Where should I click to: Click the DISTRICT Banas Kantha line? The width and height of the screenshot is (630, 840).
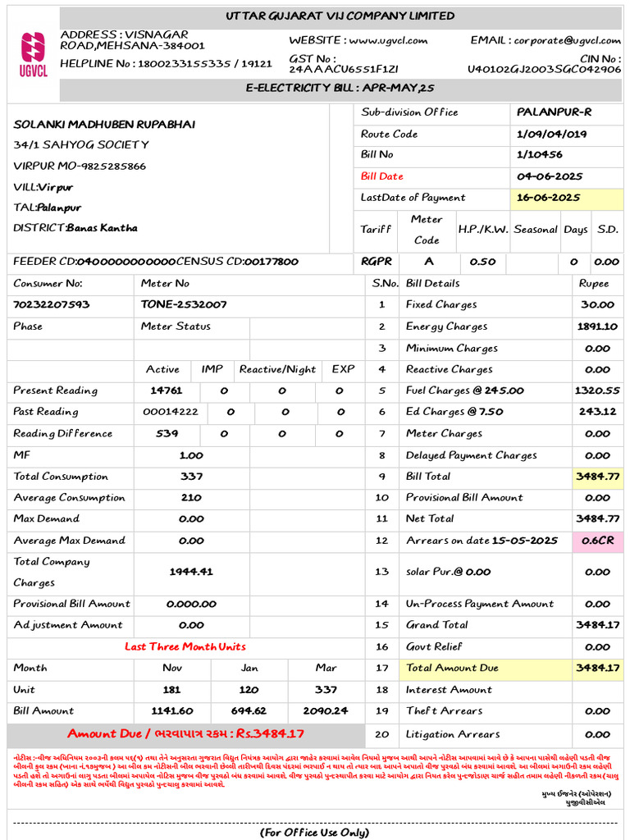[x=75, y=228]
